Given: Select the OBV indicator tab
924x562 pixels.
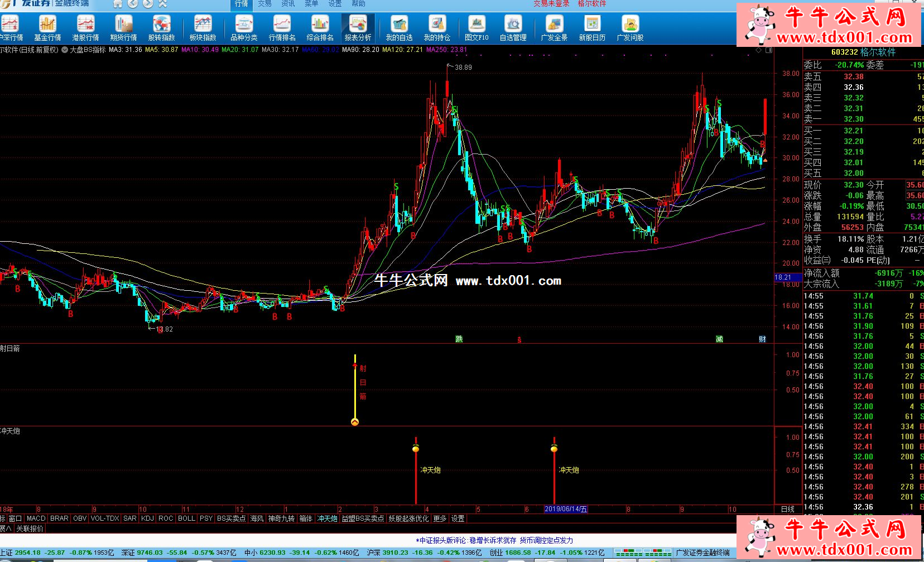Looking at the screenshot, I should pyautogui.click(x=80, y=518).
